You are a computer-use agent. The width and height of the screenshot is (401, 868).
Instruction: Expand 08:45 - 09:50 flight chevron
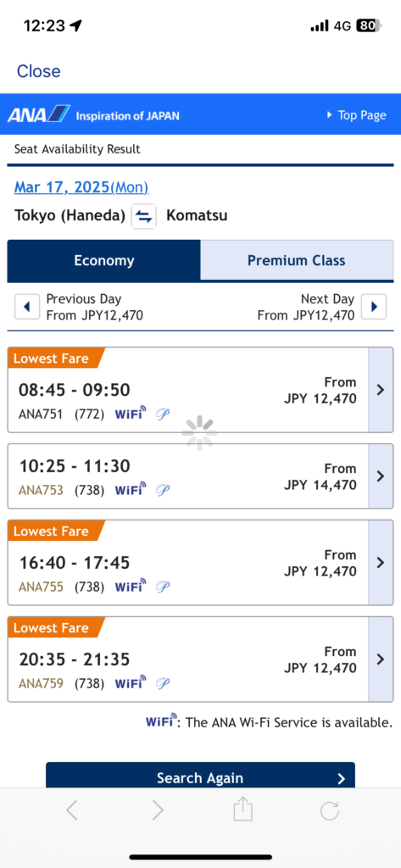[x=381, y=390]
